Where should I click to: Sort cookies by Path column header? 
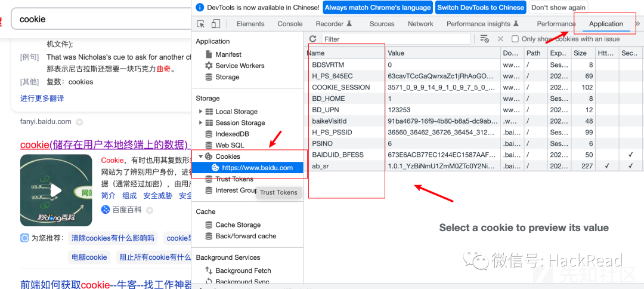(x=536, y=53)
